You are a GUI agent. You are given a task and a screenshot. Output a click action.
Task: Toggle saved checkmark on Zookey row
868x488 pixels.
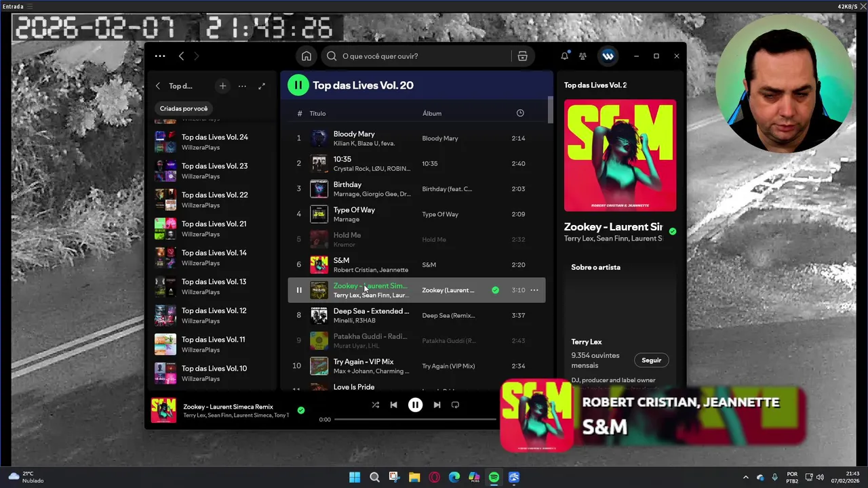495,290
